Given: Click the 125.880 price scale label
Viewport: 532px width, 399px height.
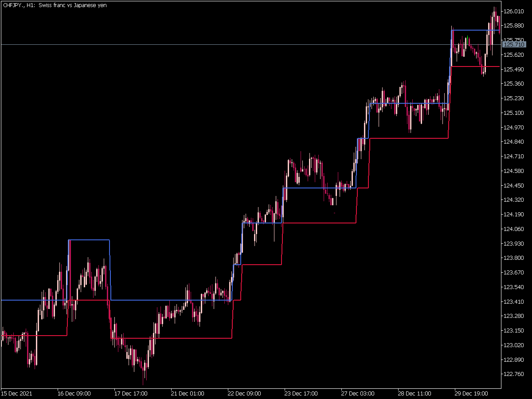Looking at the screenshot, I should 514,25.
